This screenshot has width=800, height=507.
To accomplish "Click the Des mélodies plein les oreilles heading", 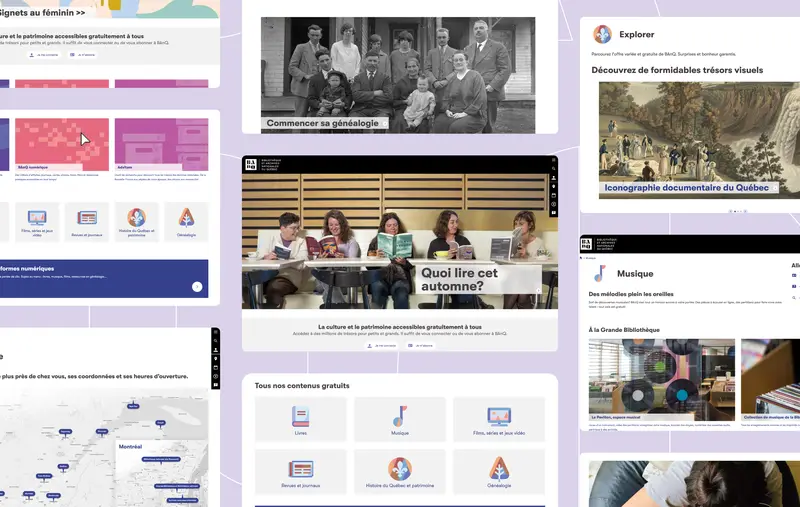I will pos(631,294).
